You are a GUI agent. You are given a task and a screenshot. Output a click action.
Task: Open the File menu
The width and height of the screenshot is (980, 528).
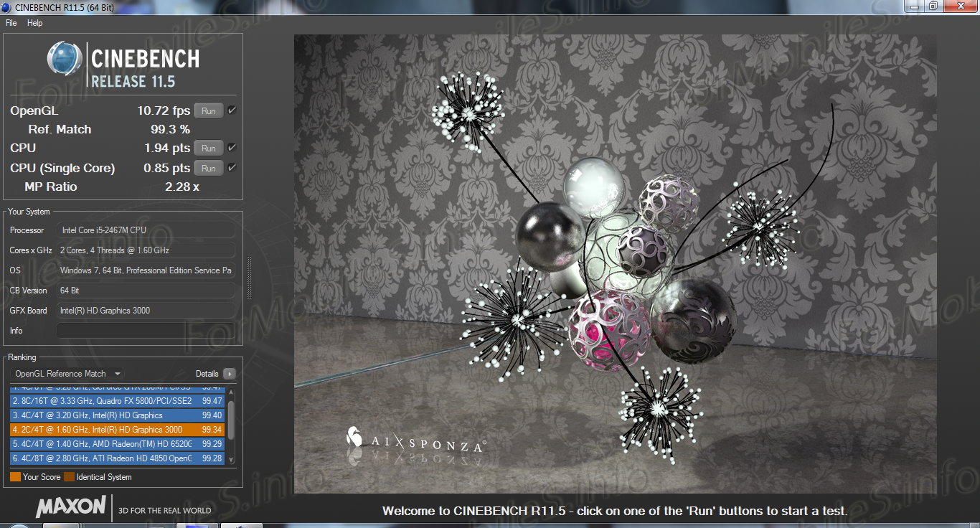[x=11, y=23]
